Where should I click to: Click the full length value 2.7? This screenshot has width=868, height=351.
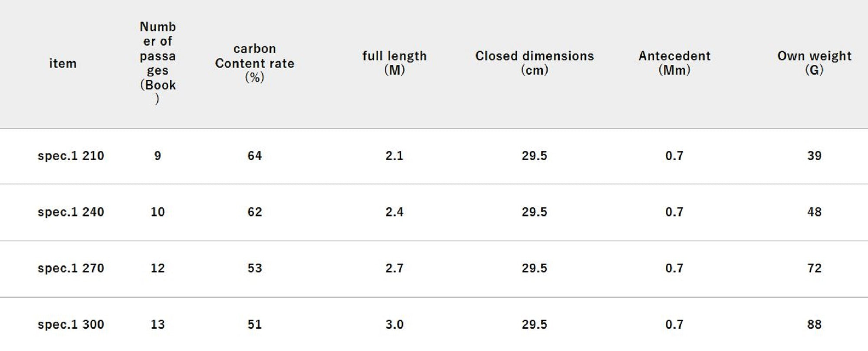pos(395,268)
